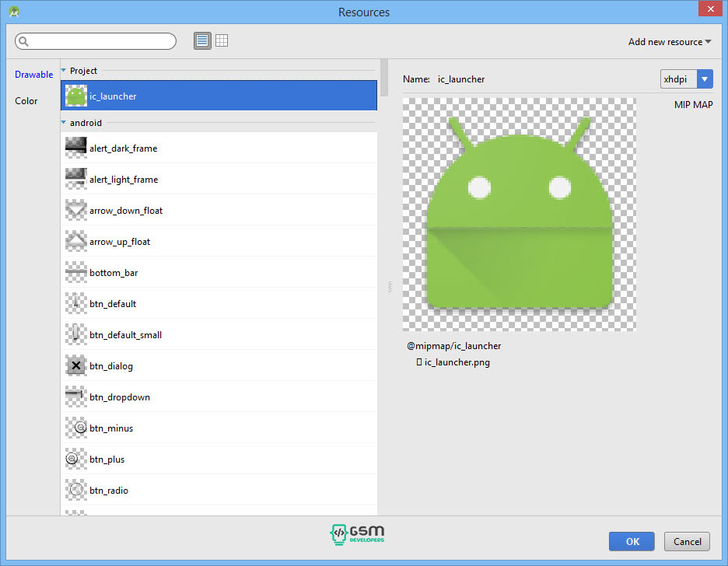Collapse the android section
728x566 pixels.
(64, 123)
